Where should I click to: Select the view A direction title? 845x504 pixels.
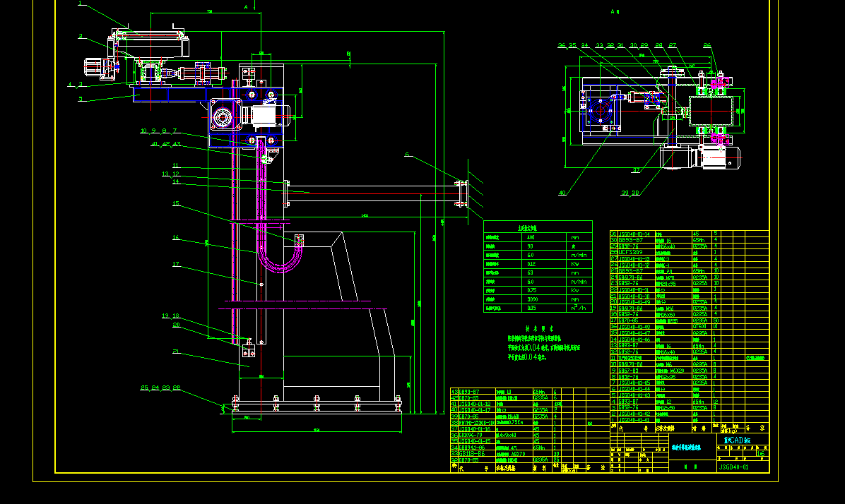point(615,11)
